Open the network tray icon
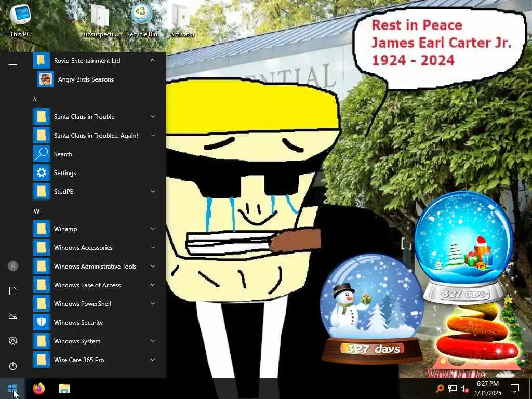 (x=453, y=389)
